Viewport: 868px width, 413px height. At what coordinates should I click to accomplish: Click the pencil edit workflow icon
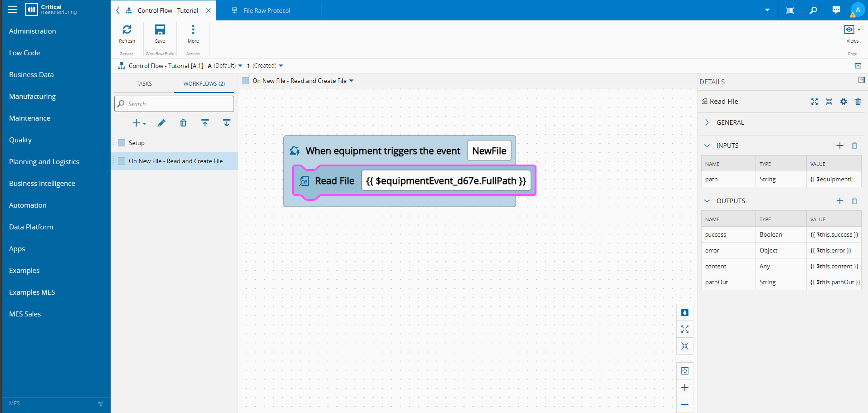(x=161, y=123)
